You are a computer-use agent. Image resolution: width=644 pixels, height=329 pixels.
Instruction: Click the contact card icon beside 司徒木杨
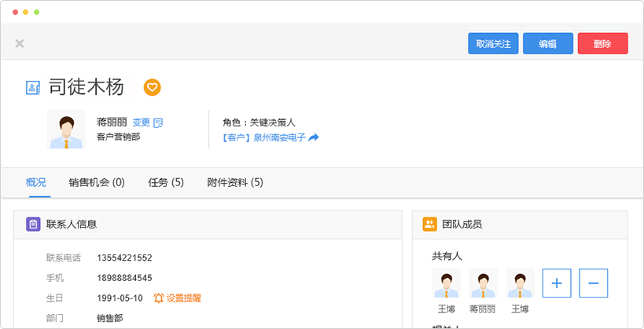pyautogui.click(x=33, y=88)
